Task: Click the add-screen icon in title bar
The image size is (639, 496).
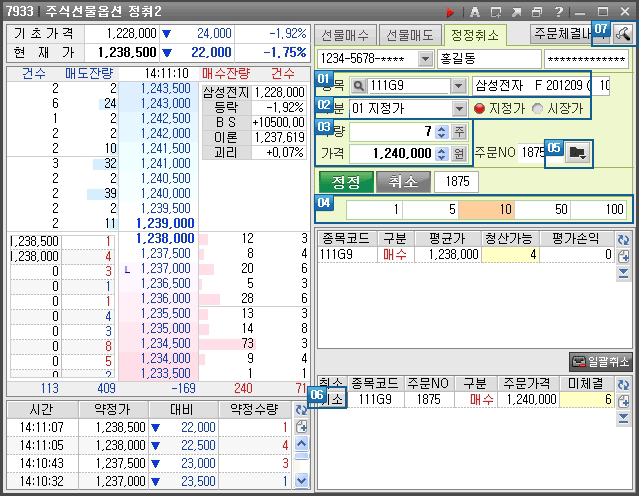Action: 496,12
